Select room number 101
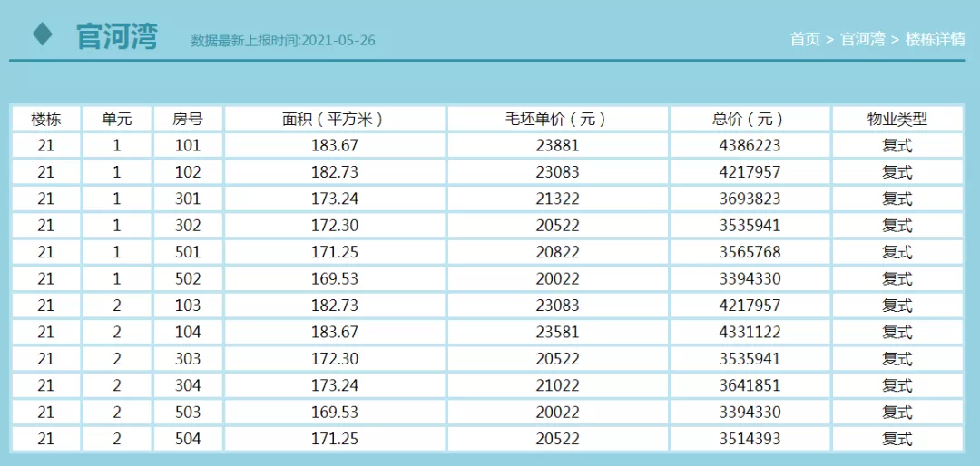The height and width of the screenshot is (466, 980). pyautogui.click(x=188, y=146)
